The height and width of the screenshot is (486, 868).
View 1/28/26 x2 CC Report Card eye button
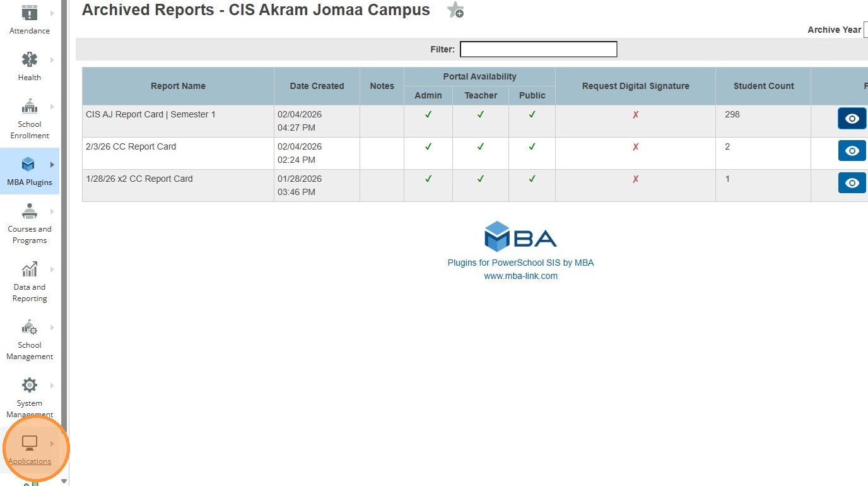852,183
